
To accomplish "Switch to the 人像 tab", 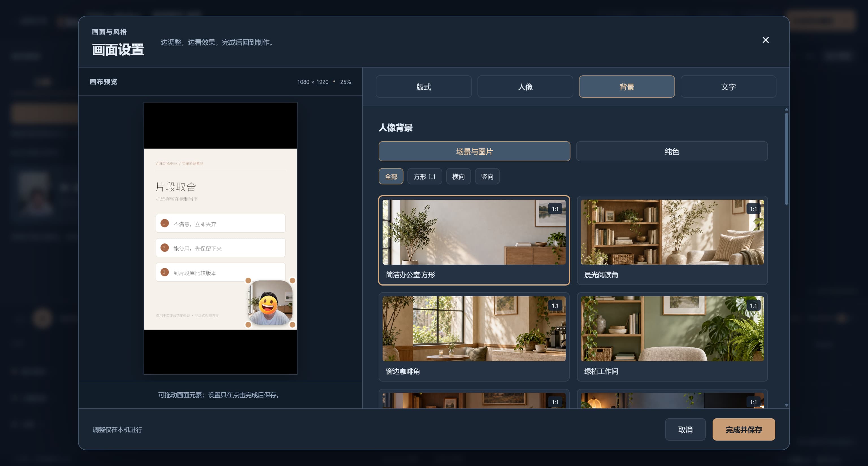I will (x=525, y=87).
